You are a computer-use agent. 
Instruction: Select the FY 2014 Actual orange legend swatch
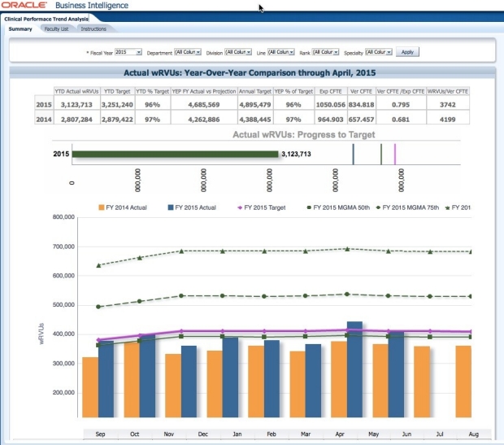102,207
